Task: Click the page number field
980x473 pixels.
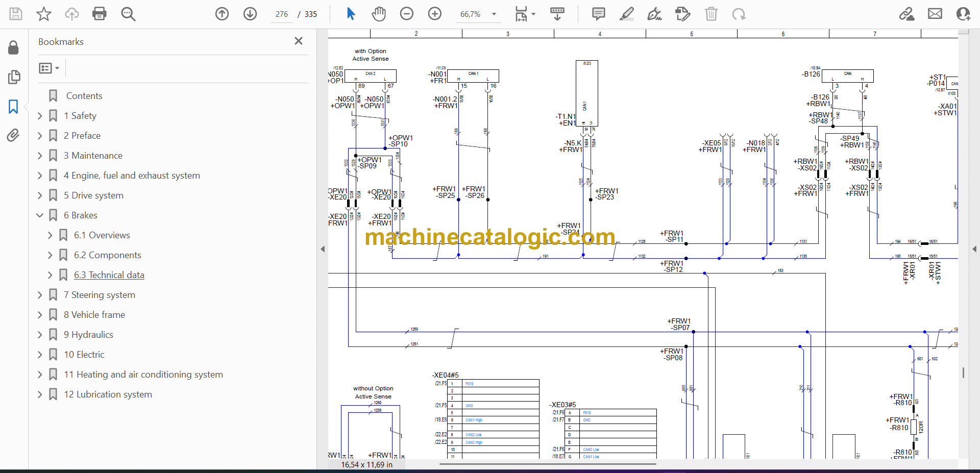Action: 282,14
